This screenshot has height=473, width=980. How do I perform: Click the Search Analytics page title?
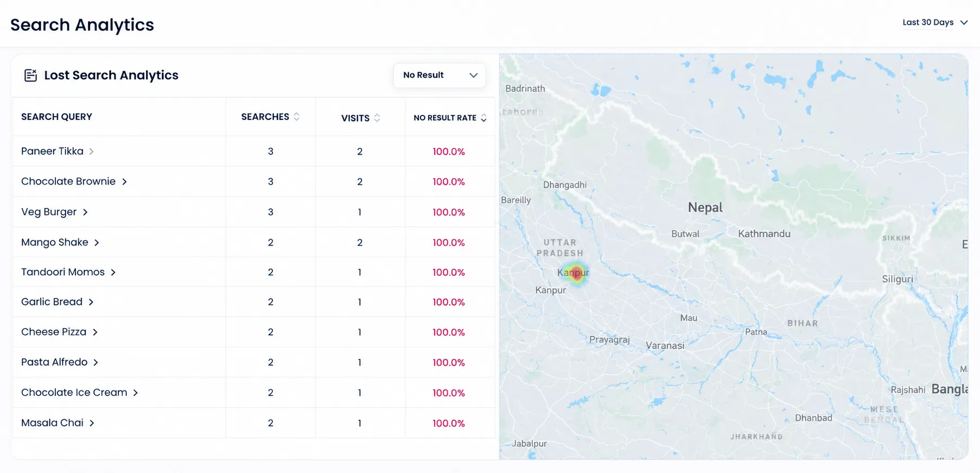[82, 24]
